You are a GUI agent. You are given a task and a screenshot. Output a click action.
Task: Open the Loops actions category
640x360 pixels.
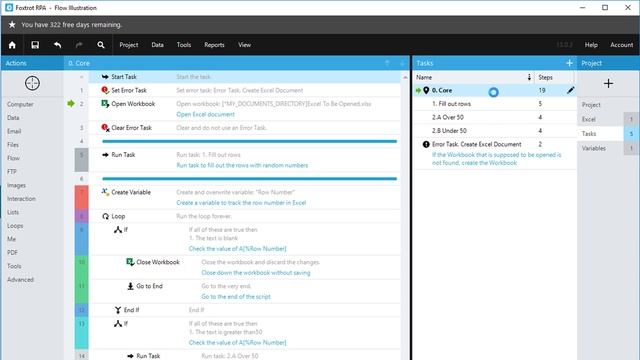tap(15, 226)
